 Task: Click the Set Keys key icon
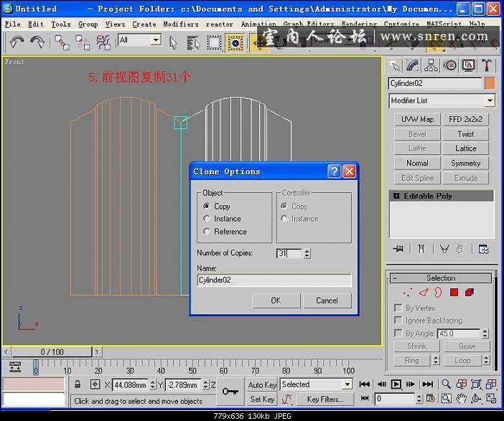tap(230, 392)
